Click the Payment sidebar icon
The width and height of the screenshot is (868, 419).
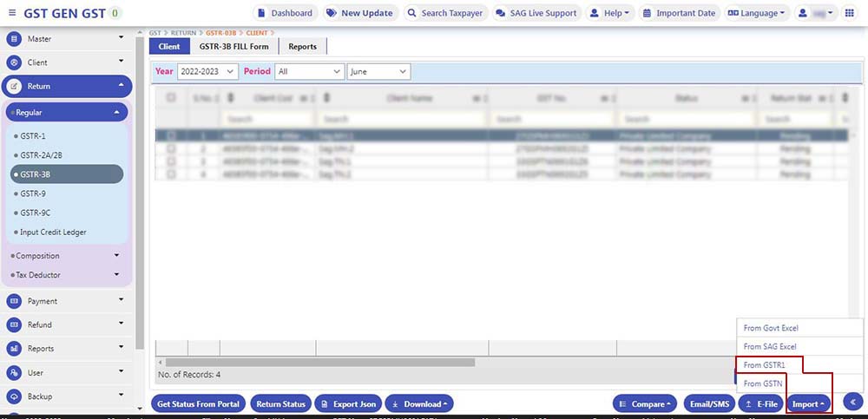coord(14,301)
